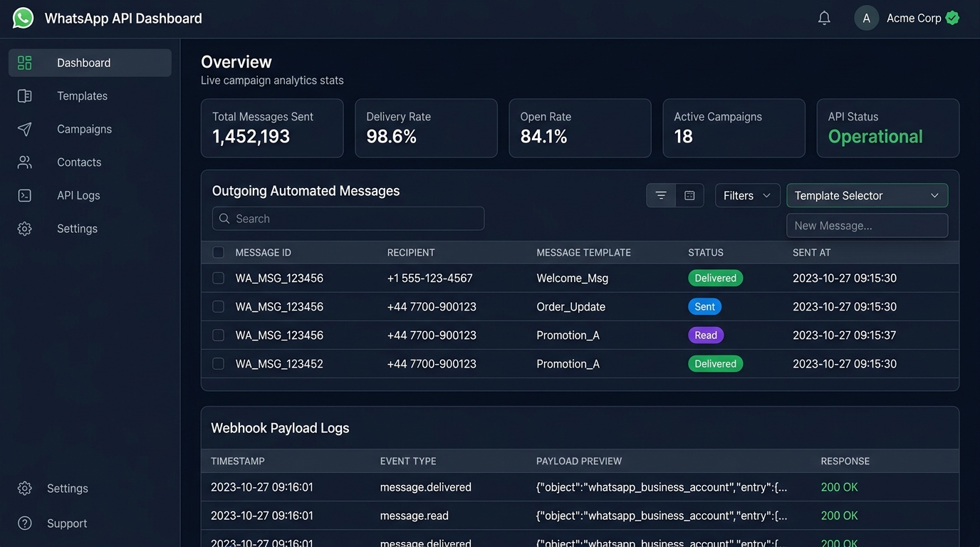Open the Dashboard menu item
Image resolution: width=980 pixels, height=547 pixels.
coord(90,63)
